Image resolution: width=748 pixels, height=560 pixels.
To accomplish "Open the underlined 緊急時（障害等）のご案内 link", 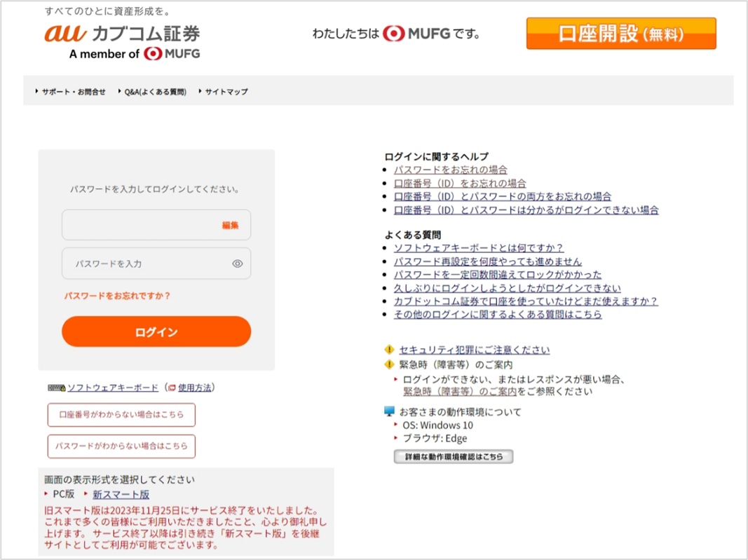I will tap(460, 392).
